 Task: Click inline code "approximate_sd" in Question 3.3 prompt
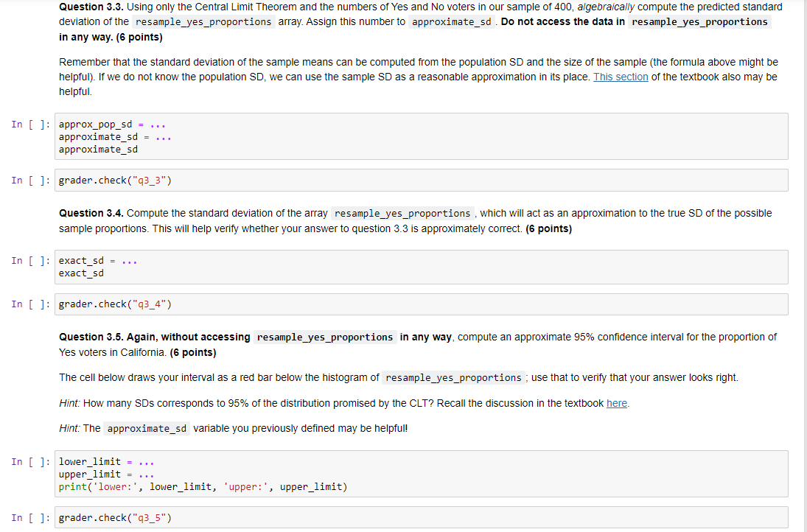pyautogui.click(x=451, y=22)
